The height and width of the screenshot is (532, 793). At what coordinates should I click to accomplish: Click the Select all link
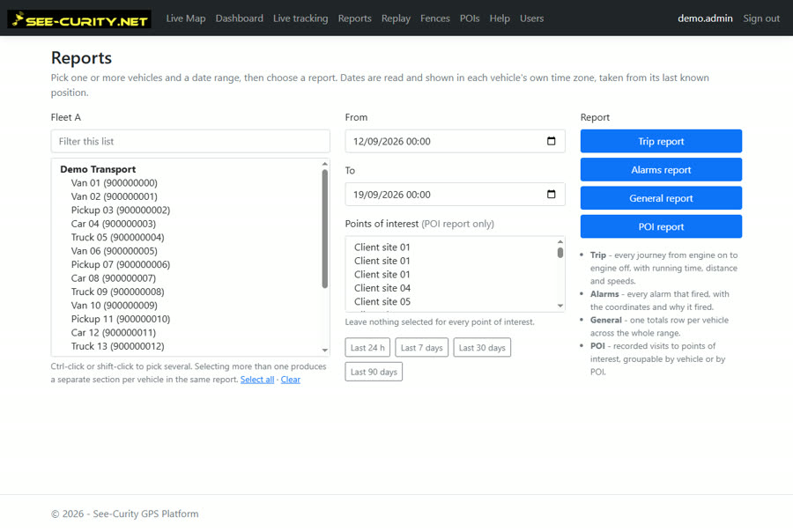pos(257,380)
